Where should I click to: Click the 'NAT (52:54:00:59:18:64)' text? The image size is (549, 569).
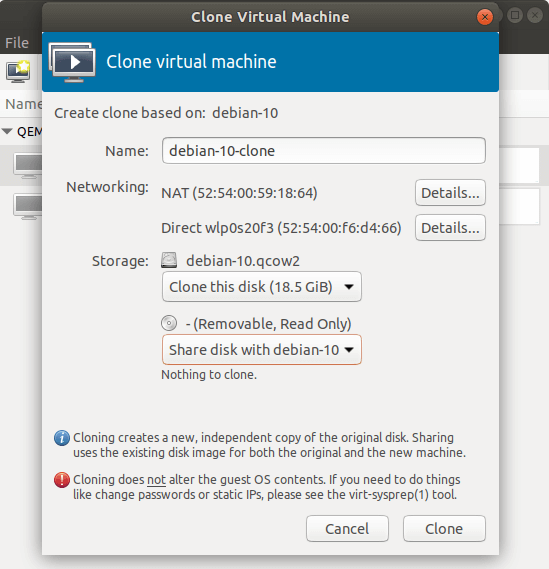[x=239, y=193]
